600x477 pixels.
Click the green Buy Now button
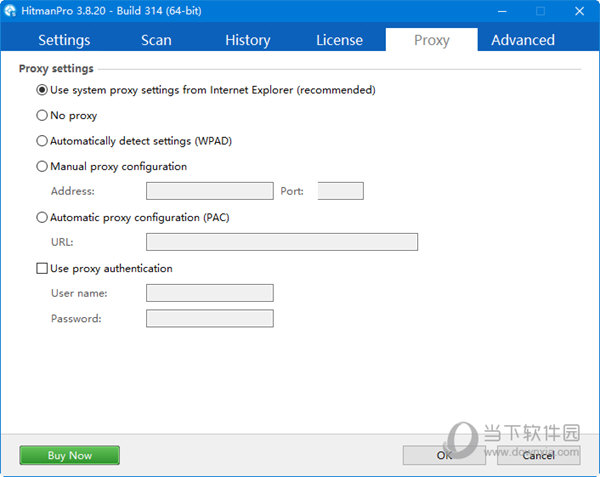point(70,455)
